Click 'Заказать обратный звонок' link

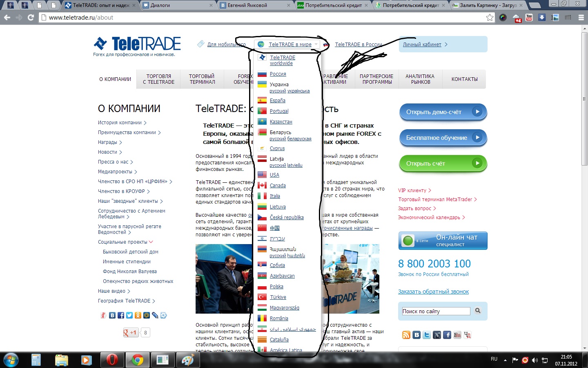pos(433,292)
